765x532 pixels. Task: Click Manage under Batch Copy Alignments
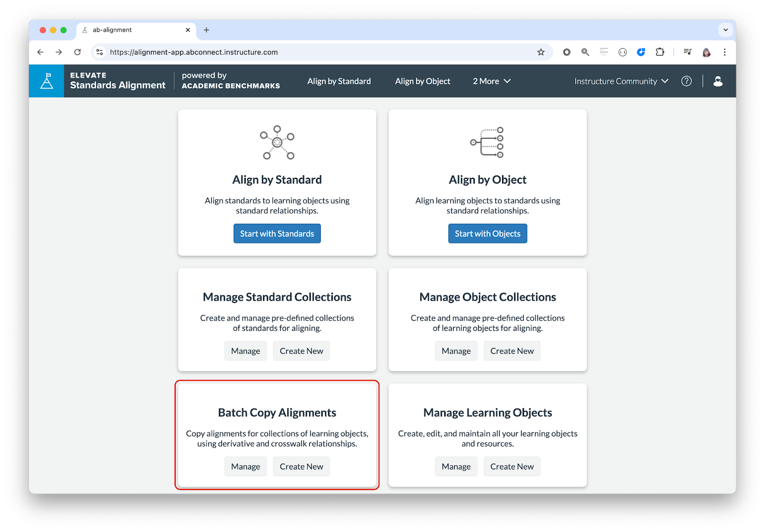tap(246, 467)
